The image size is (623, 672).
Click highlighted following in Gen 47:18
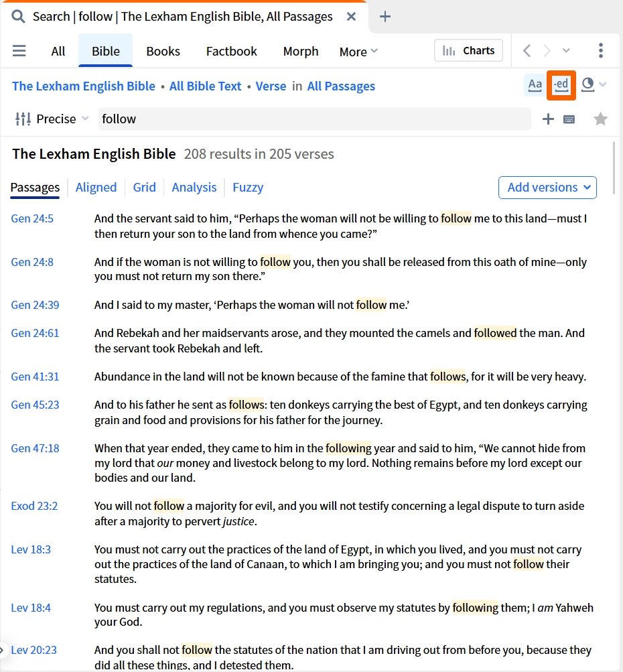(348, 448)
